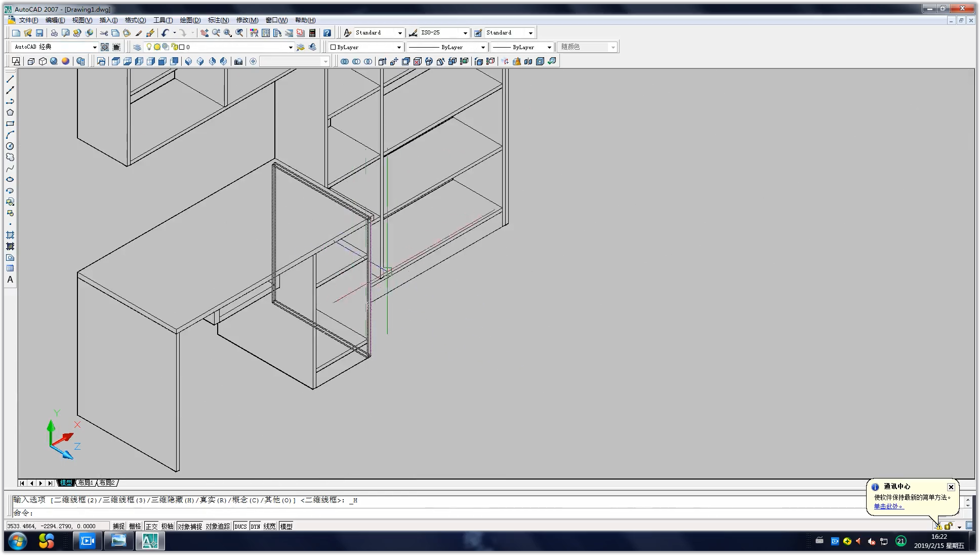Click the Create Camera icon
Viewport: 980px width, 555px height.
pos(238,61)
